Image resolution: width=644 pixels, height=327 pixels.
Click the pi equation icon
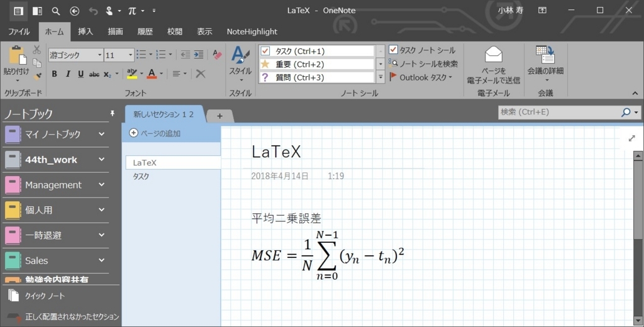pyautogui.click(x=132, y=11)
